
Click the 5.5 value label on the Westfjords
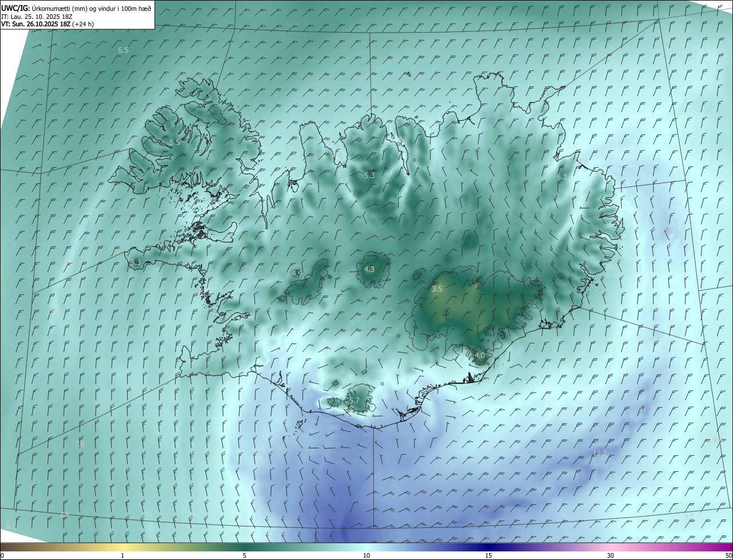[175, 142]
